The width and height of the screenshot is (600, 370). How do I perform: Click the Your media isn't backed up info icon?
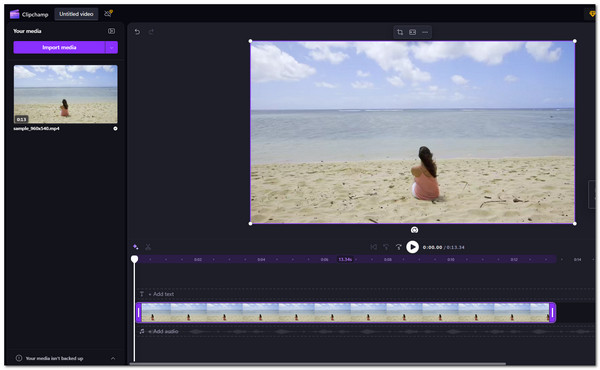click(x=19, y=358)
